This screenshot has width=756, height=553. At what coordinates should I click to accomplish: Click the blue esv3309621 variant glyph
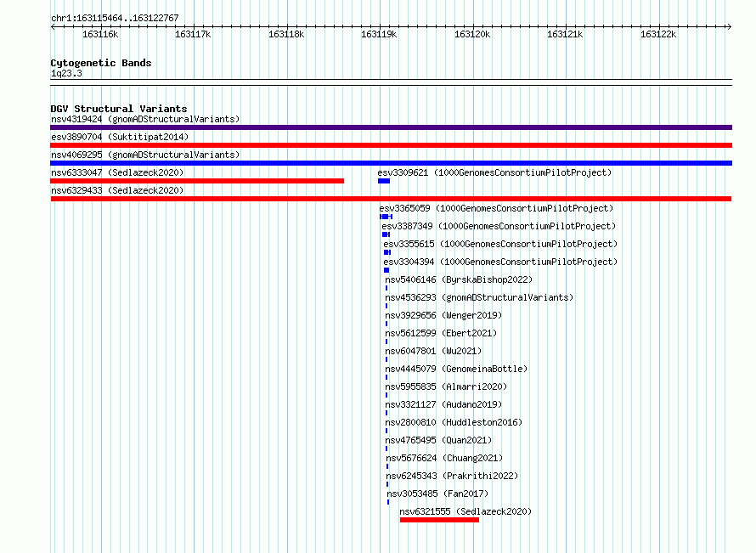(x=384, y=181)
